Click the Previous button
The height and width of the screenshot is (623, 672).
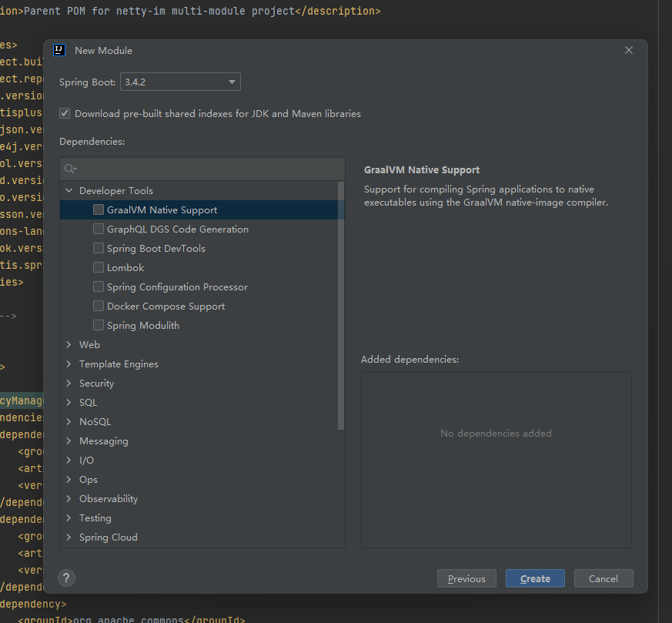pyautogui.click(x=466, y=578)
